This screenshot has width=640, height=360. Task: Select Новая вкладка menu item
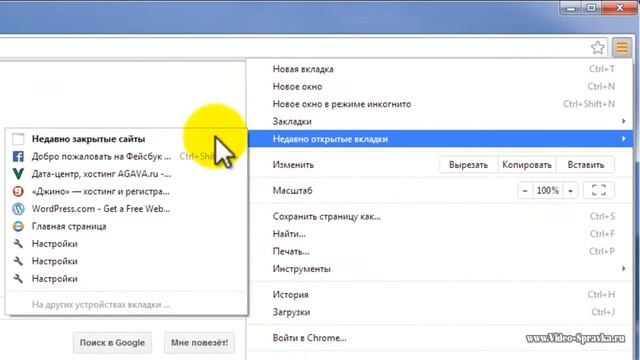point(440,69)
